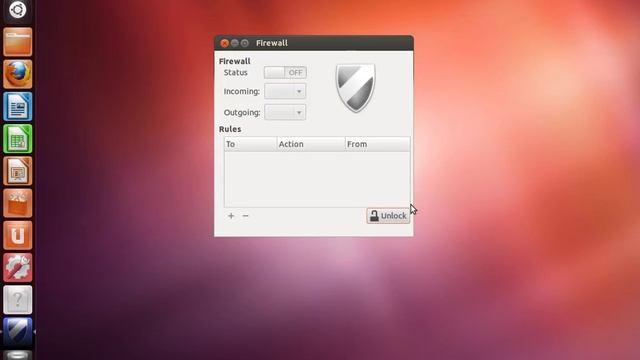Click the Firewall section heading text
This screenshot has height=360, width=640.
[235, 61]
